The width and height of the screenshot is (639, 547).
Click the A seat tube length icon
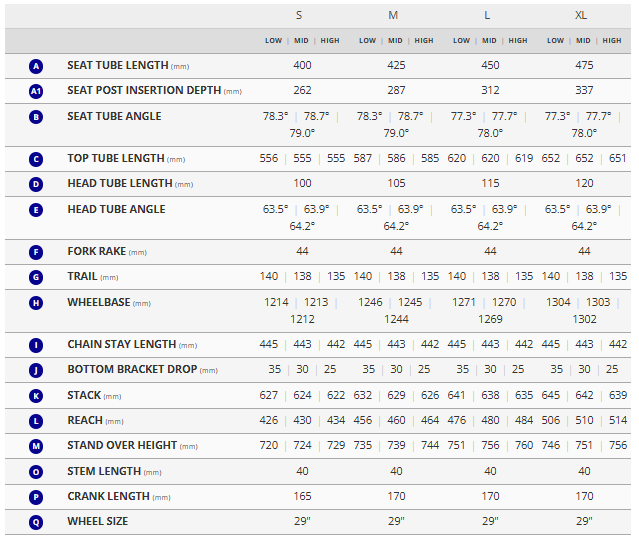[36, 66]
